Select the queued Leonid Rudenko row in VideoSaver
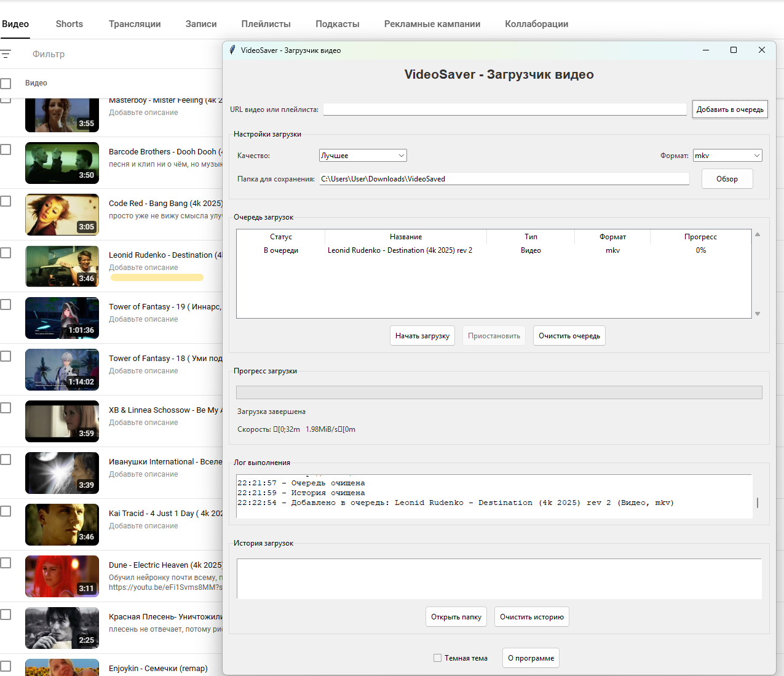 (494, 250)
